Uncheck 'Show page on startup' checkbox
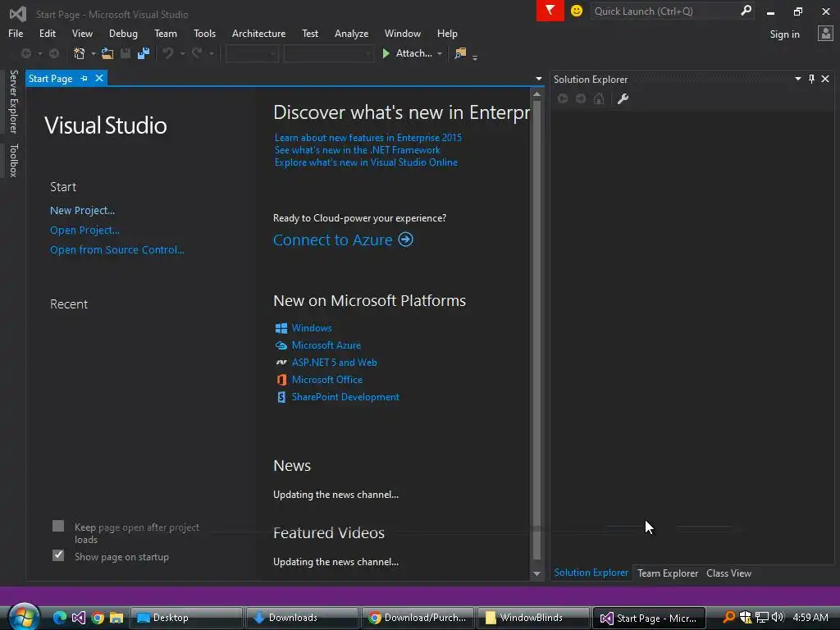 [x=58, y=555]
